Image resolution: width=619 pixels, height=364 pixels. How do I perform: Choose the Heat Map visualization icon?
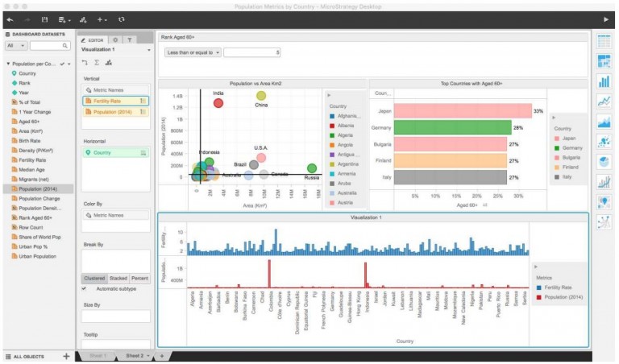(x=604, y=61)
